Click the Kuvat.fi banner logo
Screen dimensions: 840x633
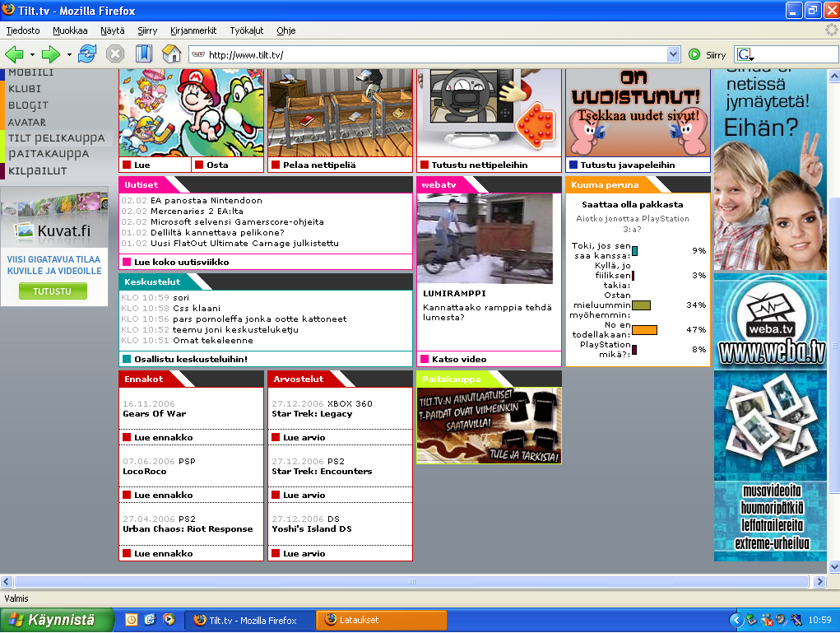click(53, 230)
